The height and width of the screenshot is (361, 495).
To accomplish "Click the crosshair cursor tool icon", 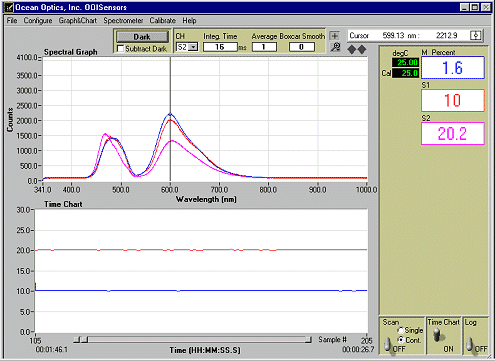I will 335,35.
